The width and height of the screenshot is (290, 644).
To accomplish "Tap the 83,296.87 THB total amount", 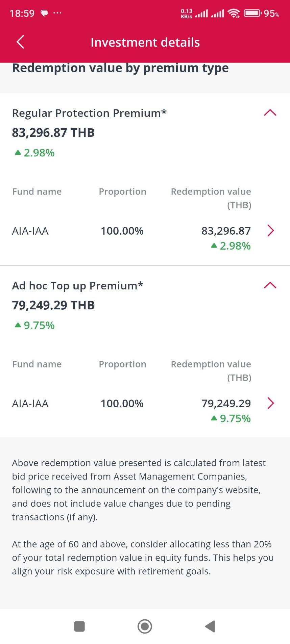I will [x=53, y=133].
